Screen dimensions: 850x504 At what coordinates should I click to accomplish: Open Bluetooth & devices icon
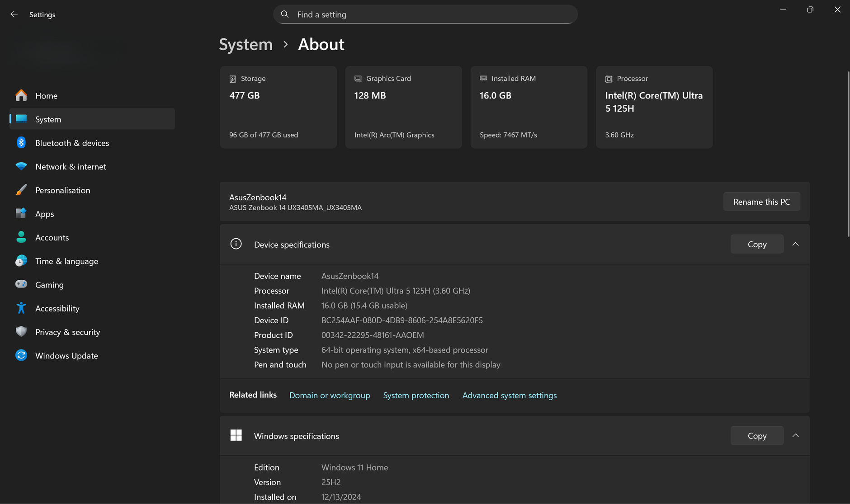(21, 143)
